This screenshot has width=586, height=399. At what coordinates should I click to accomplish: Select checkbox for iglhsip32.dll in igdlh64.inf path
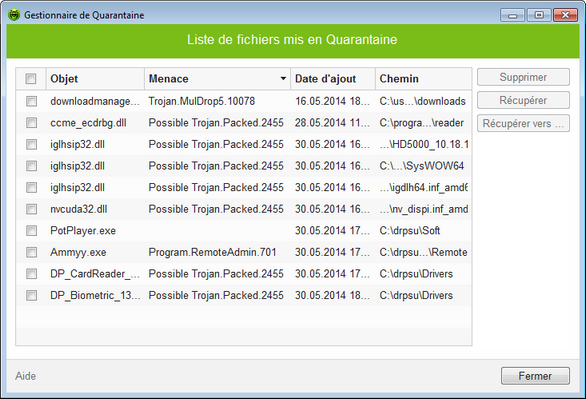31,187
